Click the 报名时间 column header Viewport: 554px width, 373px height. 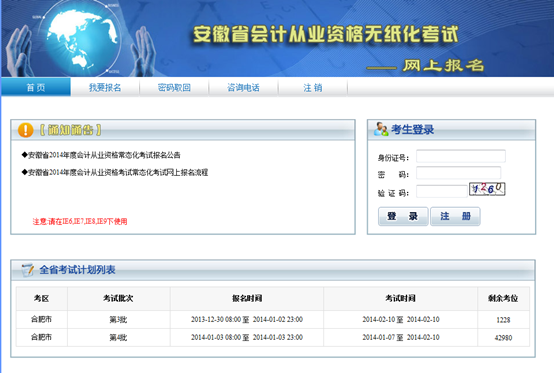click(247, 298)
